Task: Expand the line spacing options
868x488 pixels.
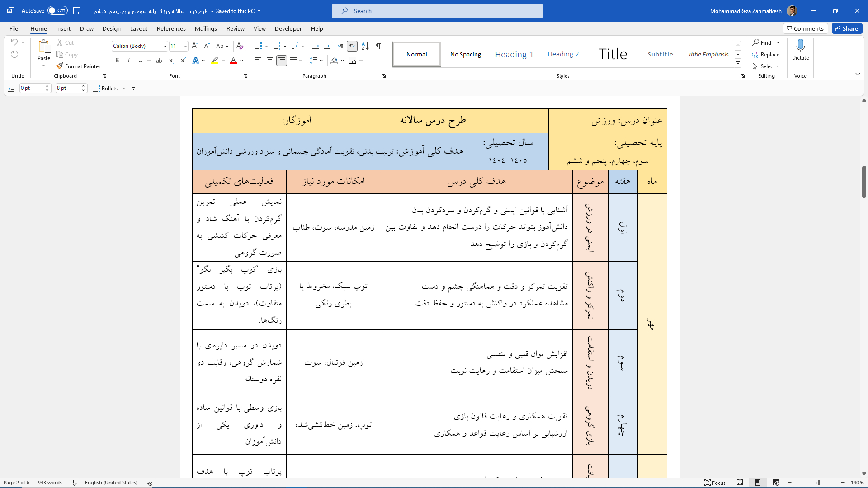Action: pyautogui.click(x=321, y=60)
